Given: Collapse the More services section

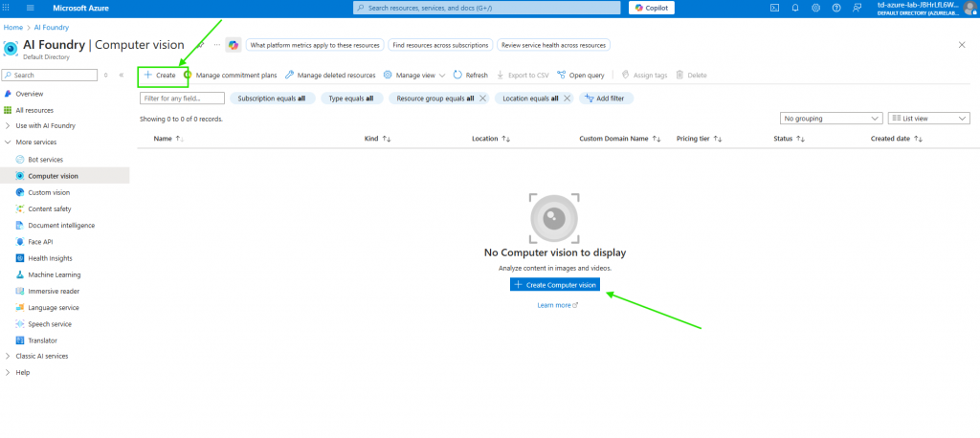Looking at the screenshot, I should tap(35, 142).
